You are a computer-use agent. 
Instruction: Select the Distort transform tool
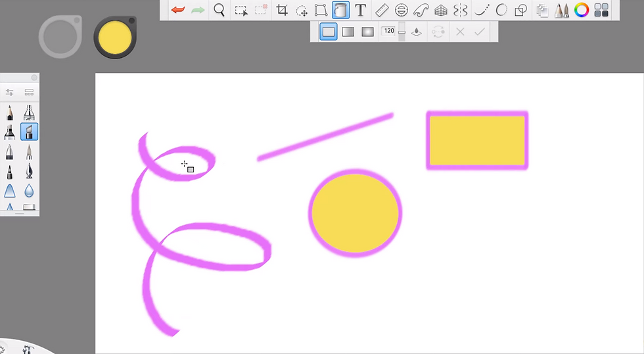tap(321, 10)
